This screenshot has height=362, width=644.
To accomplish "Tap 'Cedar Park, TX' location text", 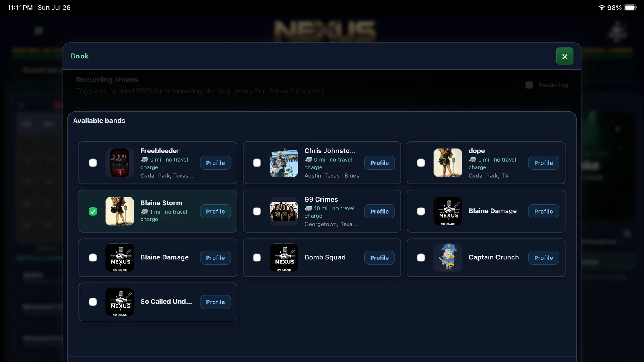I will pyautogui.click(x=488, y=176).
